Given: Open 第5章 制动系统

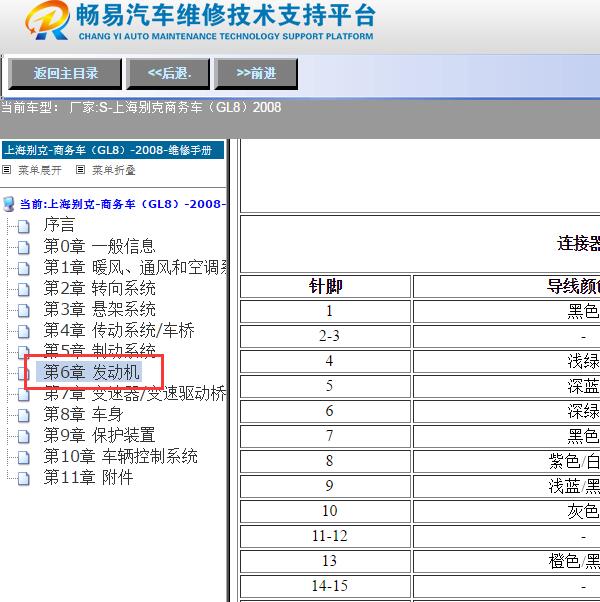Looking at the screenshot, I should pos(99,349).
